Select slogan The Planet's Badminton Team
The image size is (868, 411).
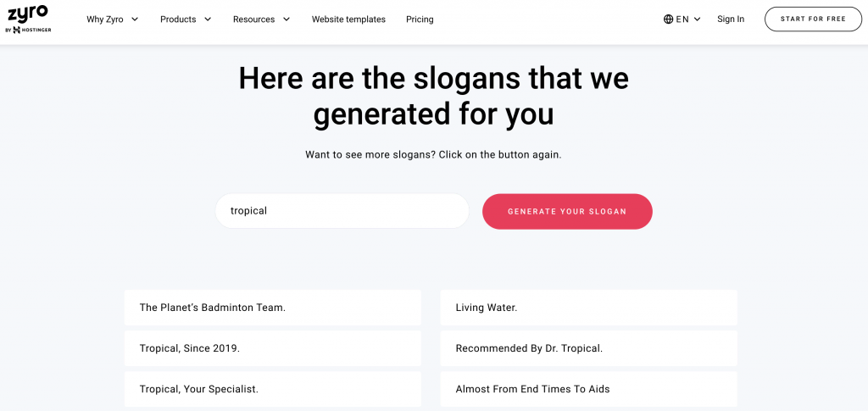pyautogui.click(x=272, y=308)
